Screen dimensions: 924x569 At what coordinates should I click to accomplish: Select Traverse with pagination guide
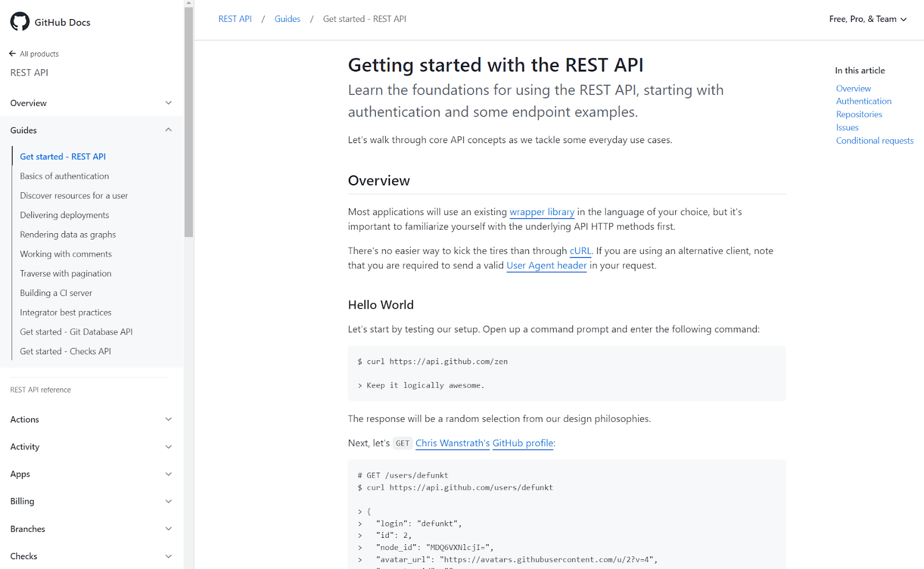pos(65,274)
